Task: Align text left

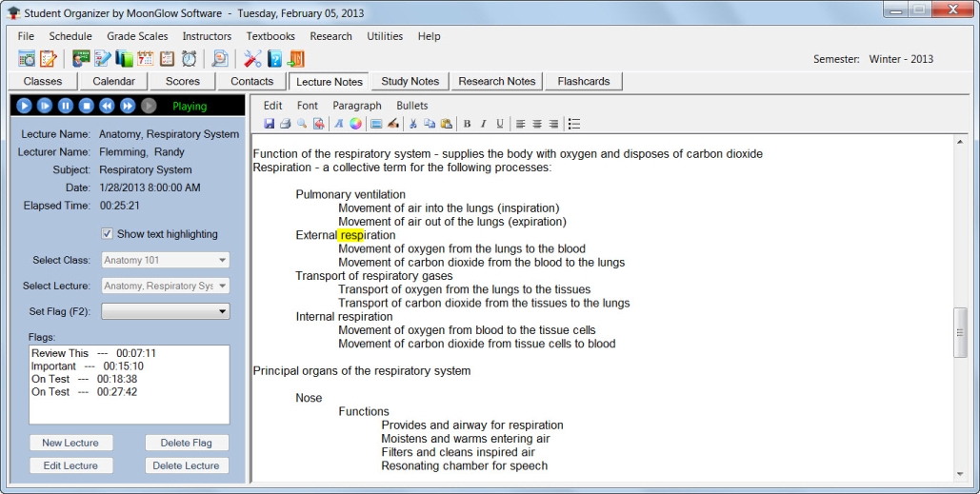Action: (x=520, y=124)
